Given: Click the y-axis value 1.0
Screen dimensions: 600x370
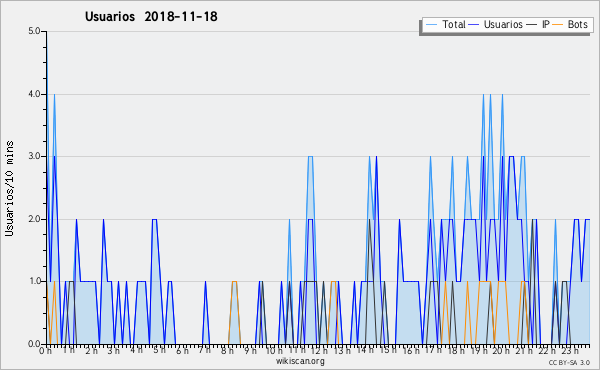Looking at the screenshot, I should click(34, 281).
